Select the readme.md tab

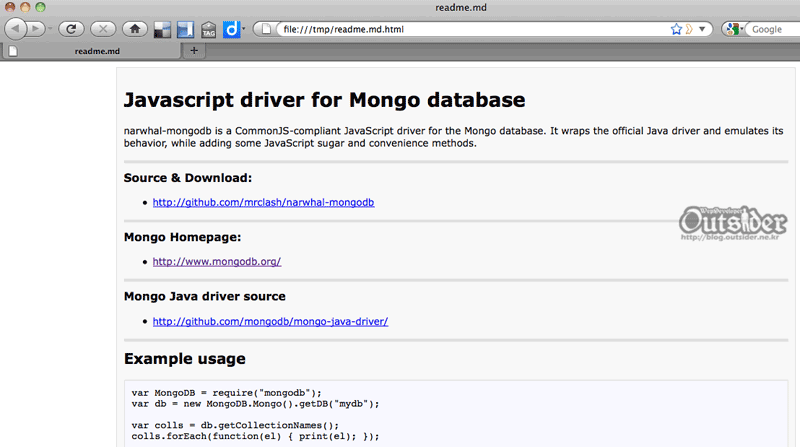(x=92, y=51)
